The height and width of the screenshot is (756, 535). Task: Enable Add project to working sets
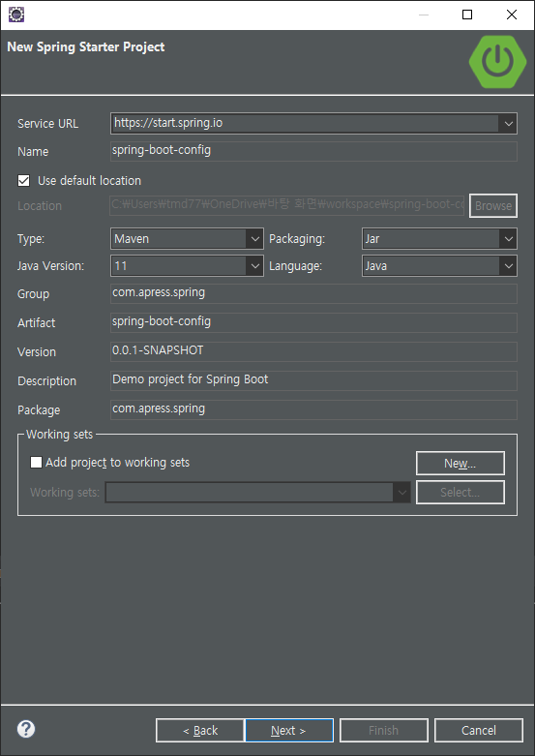point(36,463)
